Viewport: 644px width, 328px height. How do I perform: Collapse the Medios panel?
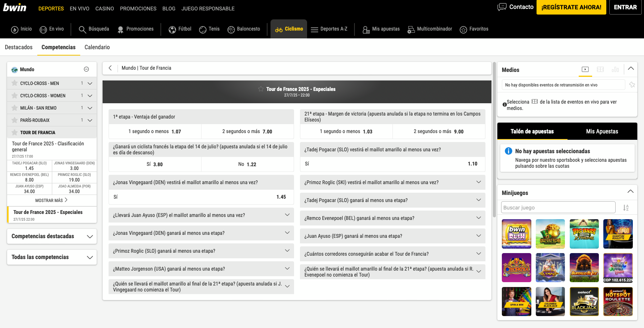pos(631,69)
